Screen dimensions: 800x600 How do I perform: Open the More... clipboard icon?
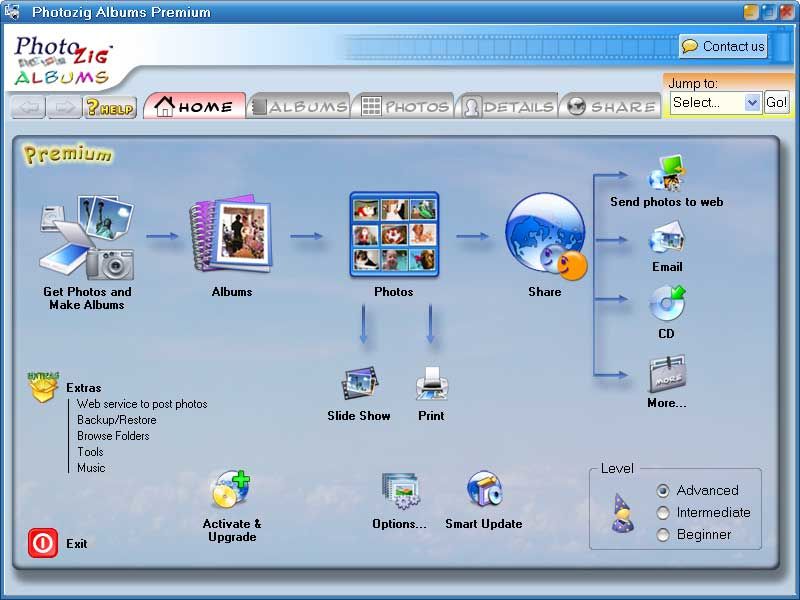[x=667, y=374]
